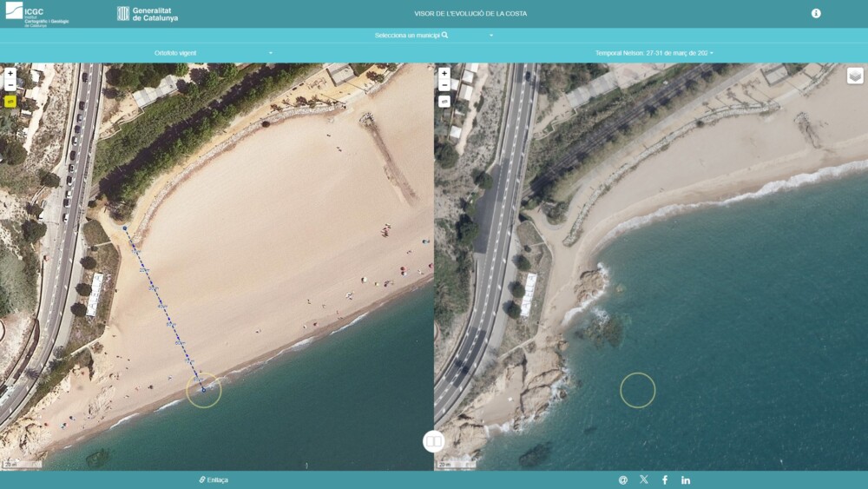Click the ICGC logo
The width and height of the screenshot is (868, 489).
pyautogui.click(x=36, y=14)
